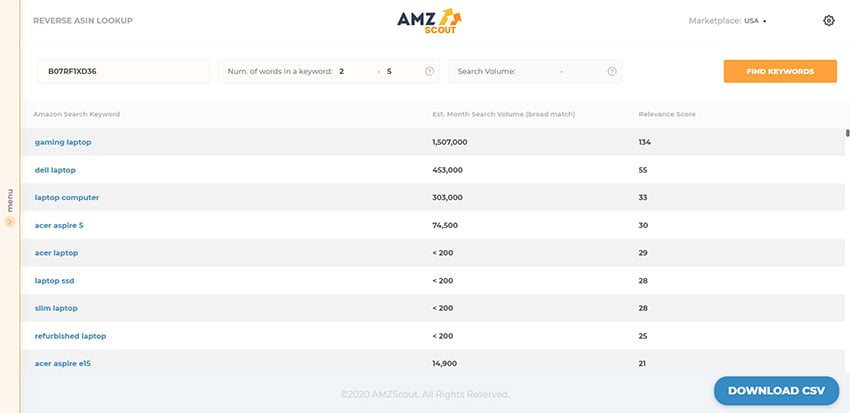
Task: Select the search volume value 14,900
Action: [445, 364]
